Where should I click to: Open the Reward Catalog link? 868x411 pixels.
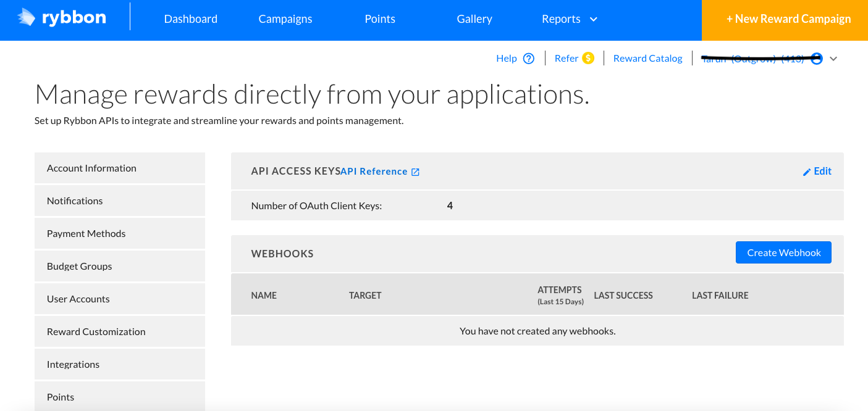pyautogui.click(x=647, y=59)
